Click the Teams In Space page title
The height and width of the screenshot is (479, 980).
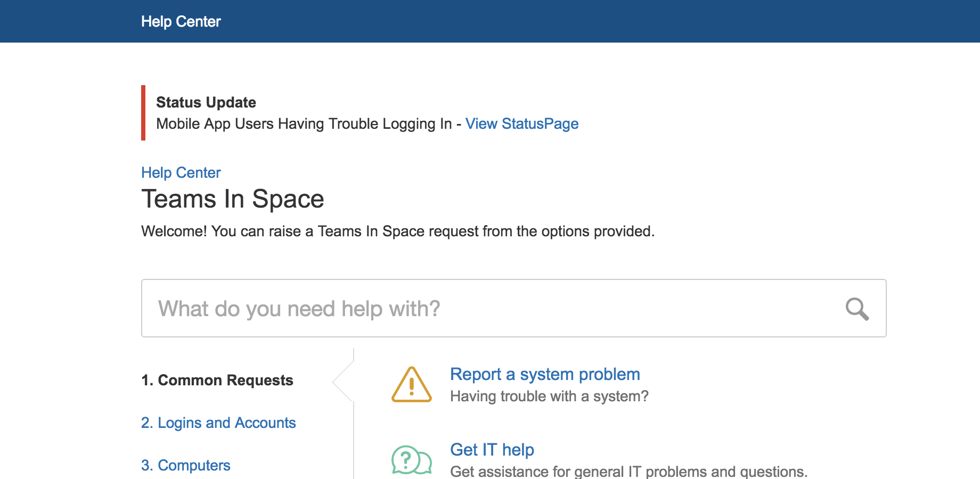coord(233,199)
